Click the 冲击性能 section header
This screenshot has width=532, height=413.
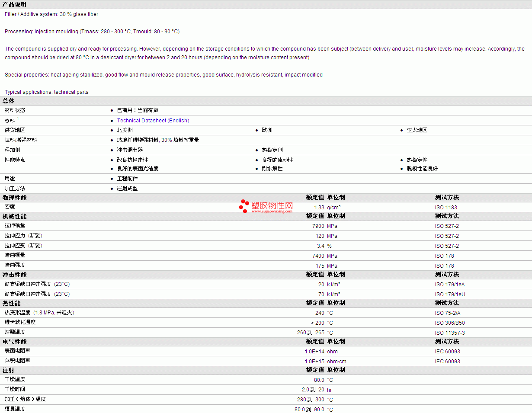tap(14, 275)
